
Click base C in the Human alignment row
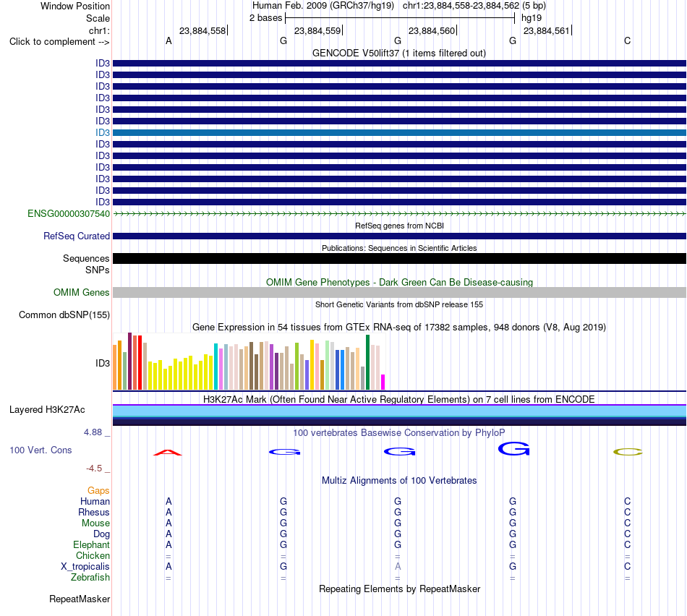628,502
